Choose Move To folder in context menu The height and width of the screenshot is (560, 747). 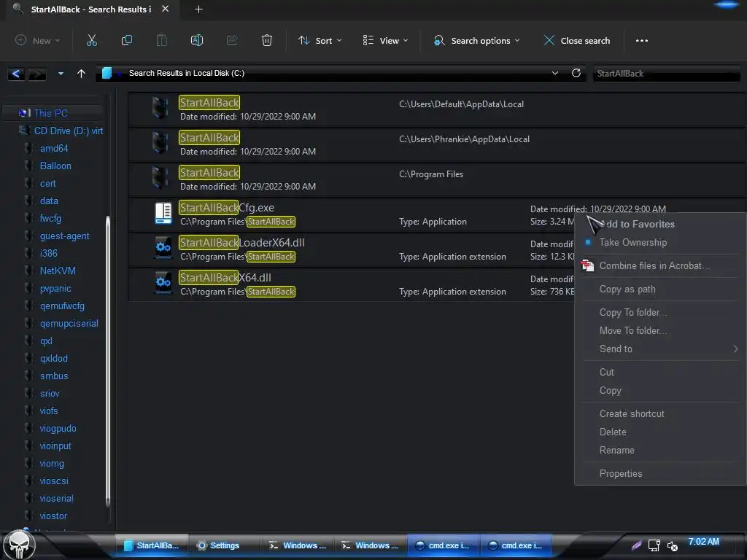tap(632, 330)
